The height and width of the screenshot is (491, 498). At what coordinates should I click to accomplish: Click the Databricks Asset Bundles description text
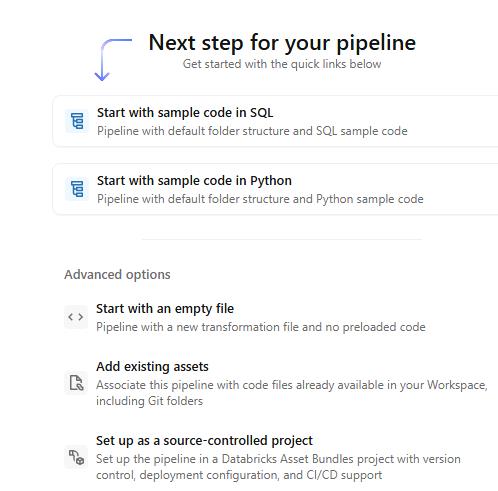[x=278, y=467]
